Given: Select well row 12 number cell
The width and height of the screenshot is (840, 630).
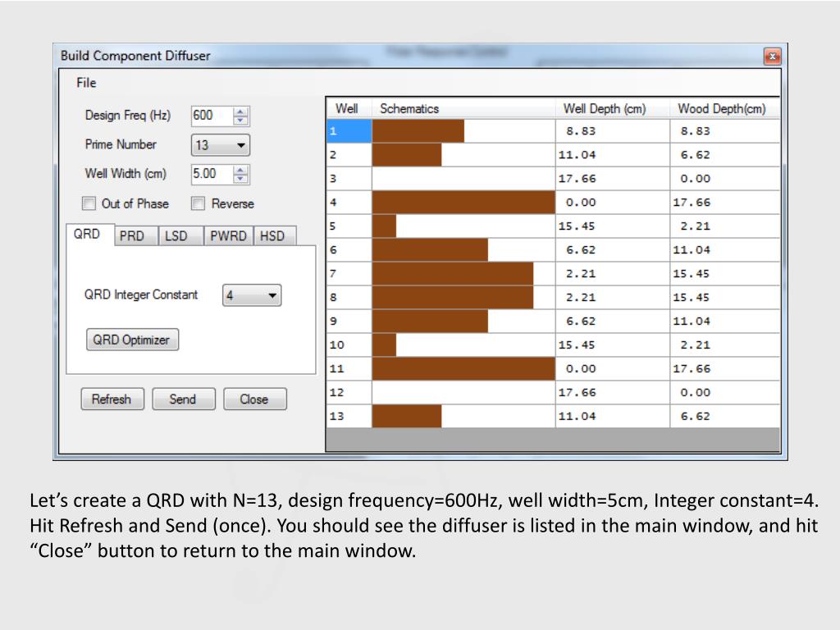Looking at the screenshot, I should tap(349, 392).
